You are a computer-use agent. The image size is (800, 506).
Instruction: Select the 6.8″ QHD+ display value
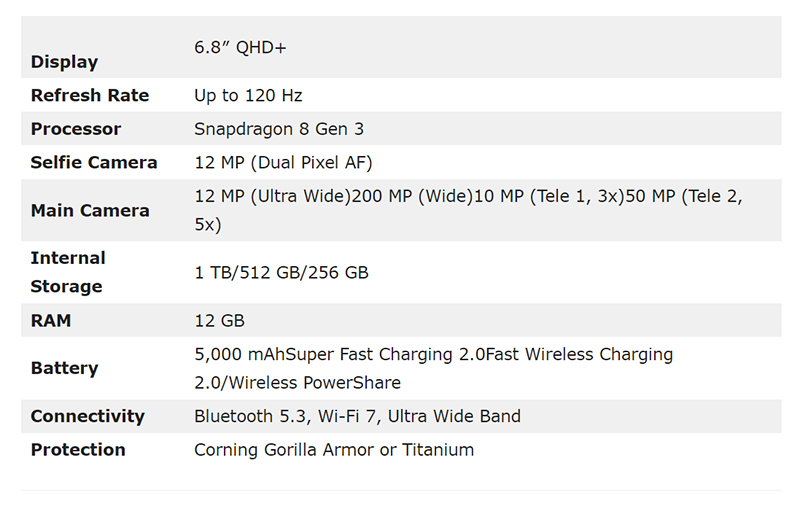(x=240, y=47)
